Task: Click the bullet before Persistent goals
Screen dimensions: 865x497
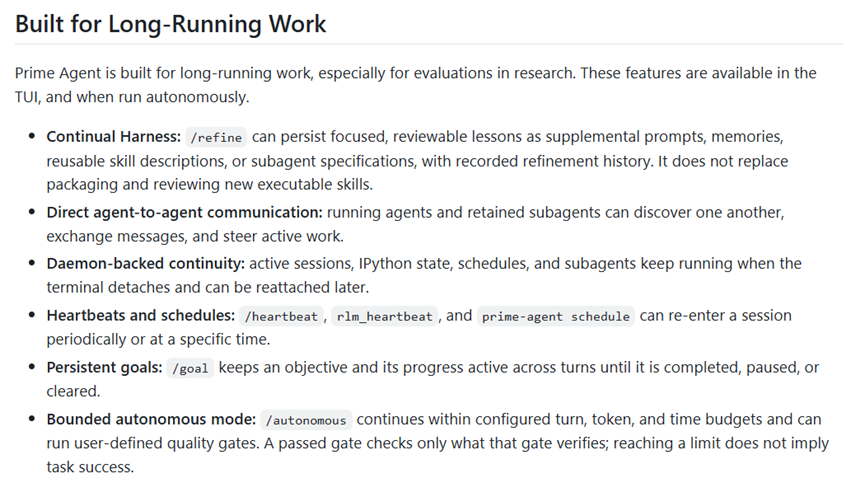Action: click(x=31, y=367)
